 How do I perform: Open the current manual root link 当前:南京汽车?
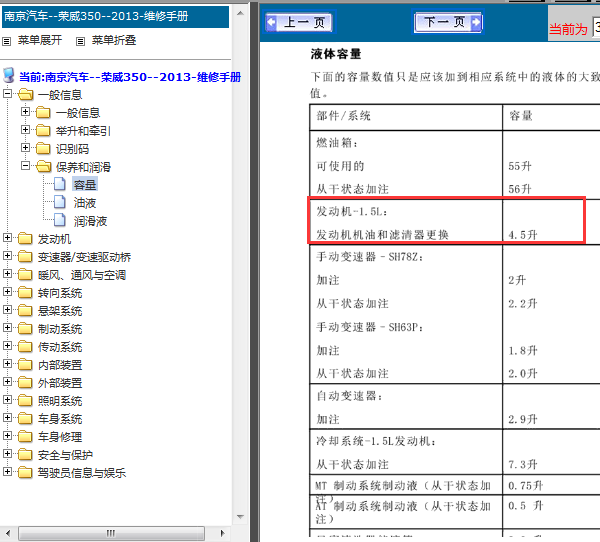pos(130,77)
